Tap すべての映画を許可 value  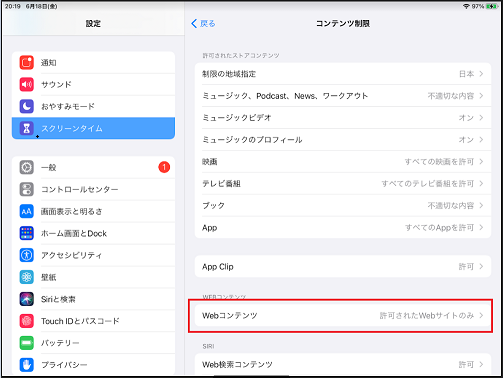coord(439,162)
